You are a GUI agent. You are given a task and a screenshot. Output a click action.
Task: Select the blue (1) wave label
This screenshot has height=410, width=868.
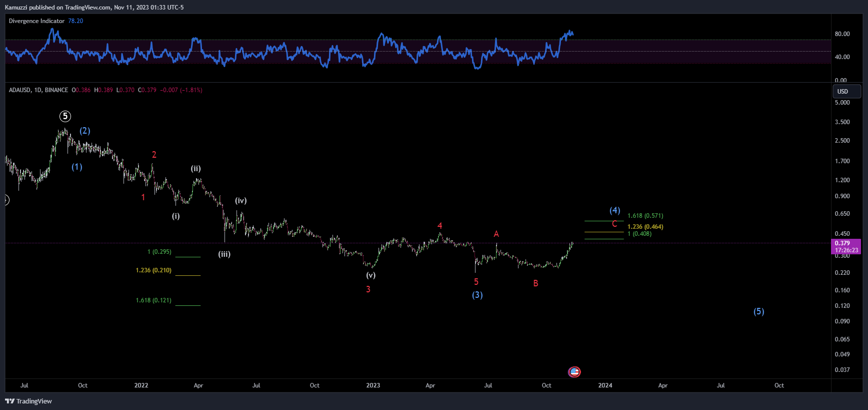(x=77, y=167)
